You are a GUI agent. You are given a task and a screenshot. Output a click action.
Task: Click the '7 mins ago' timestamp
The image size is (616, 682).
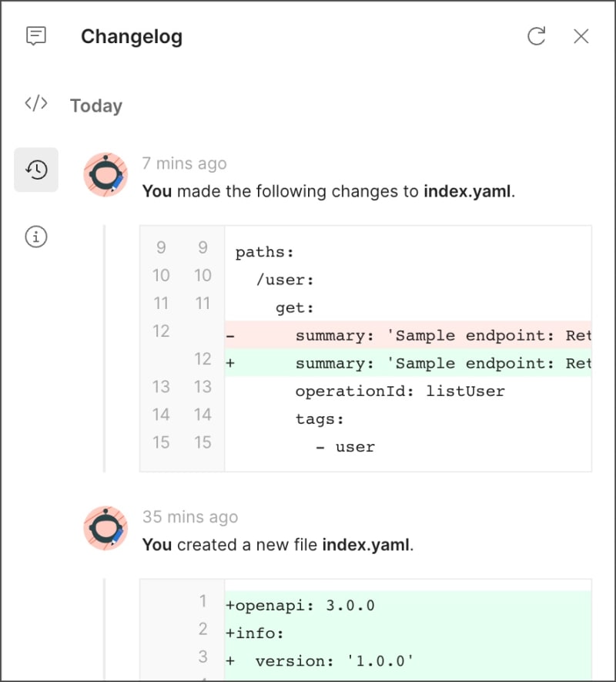[184, 163]
